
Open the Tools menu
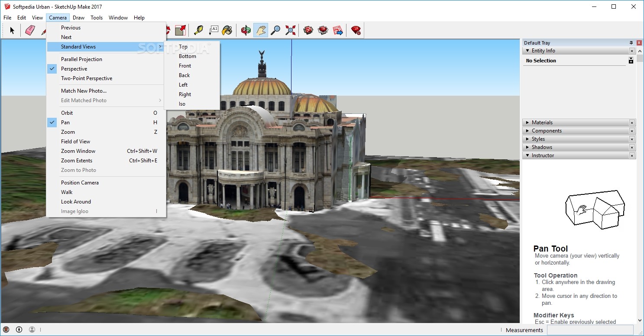97,18
